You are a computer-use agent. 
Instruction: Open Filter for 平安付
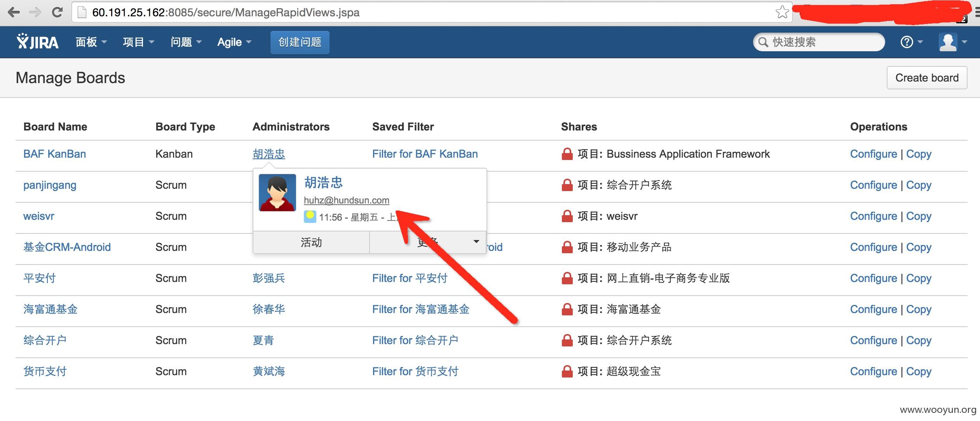pos(410,278)
